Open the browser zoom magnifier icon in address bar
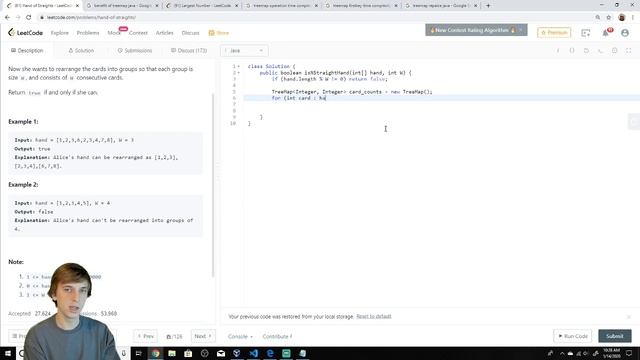The width and height of the screenshot is (640, 360). coord(598,17)
